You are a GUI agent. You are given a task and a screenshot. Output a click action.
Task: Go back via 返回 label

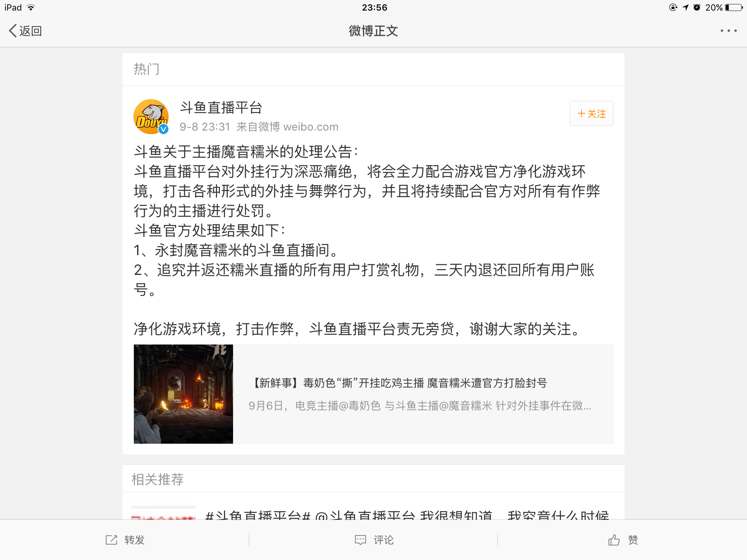point(31,31)
